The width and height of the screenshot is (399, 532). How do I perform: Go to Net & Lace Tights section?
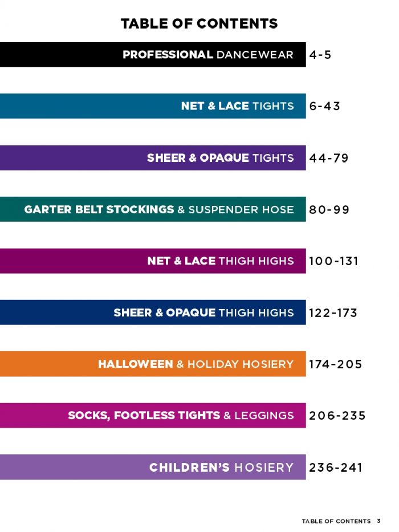[x=237, y=106]
